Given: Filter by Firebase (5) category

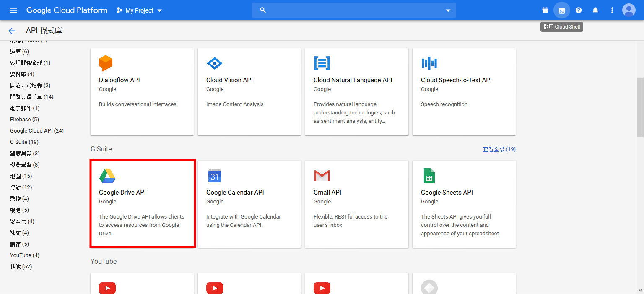Looking at the screenshot, I should tap(24, 120).
